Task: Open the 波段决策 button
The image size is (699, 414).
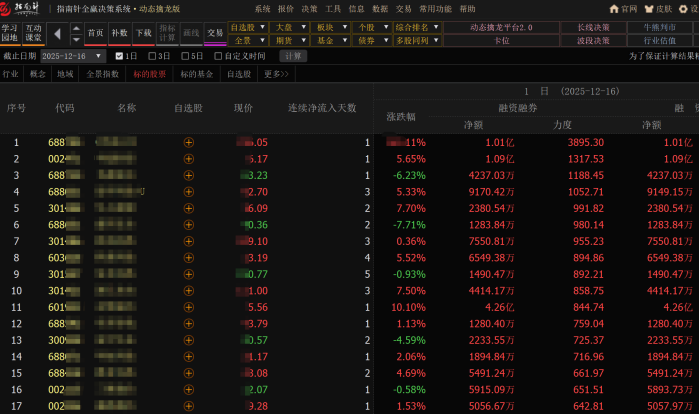Action: click(x=593, y=41)
